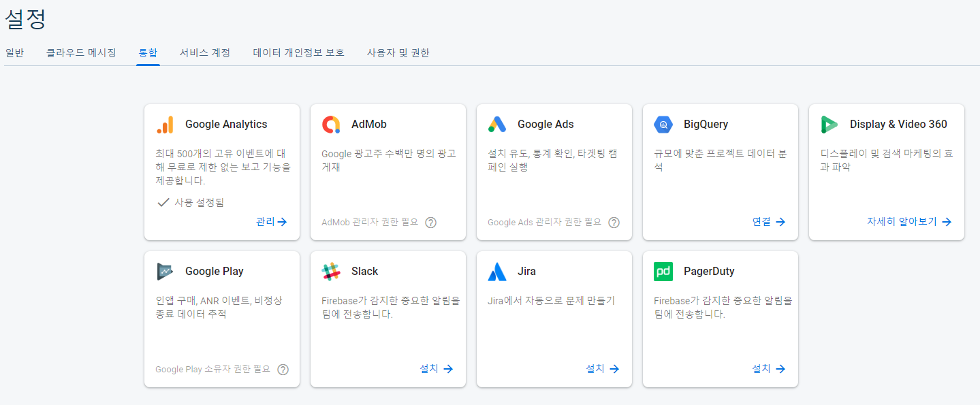Screen dimensions: 980x405
Task: Click the Jira card title
Action: (x=526, y=272)
